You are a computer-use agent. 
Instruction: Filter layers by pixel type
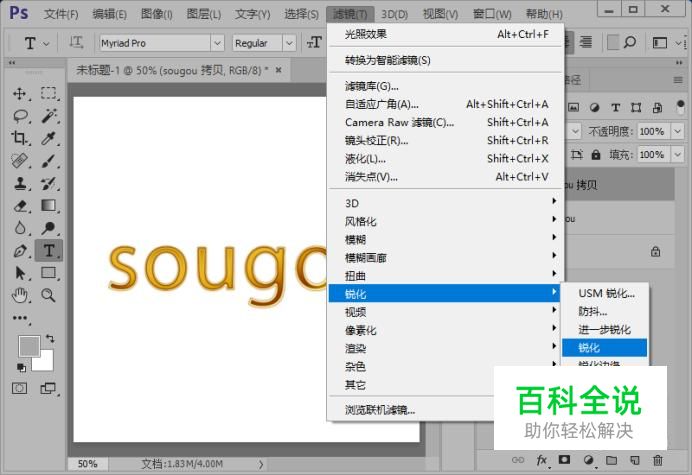[x=573, y=107]
